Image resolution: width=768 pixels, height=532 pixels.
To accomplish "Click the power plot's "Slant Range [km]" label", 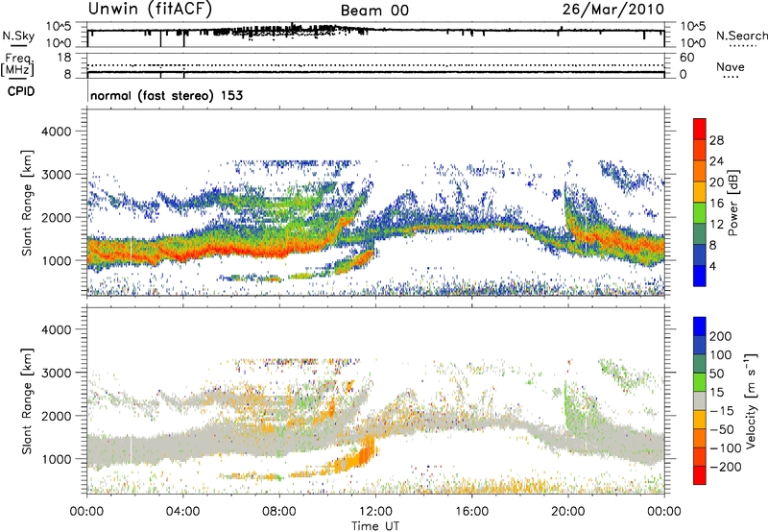I will click(27, 203).
